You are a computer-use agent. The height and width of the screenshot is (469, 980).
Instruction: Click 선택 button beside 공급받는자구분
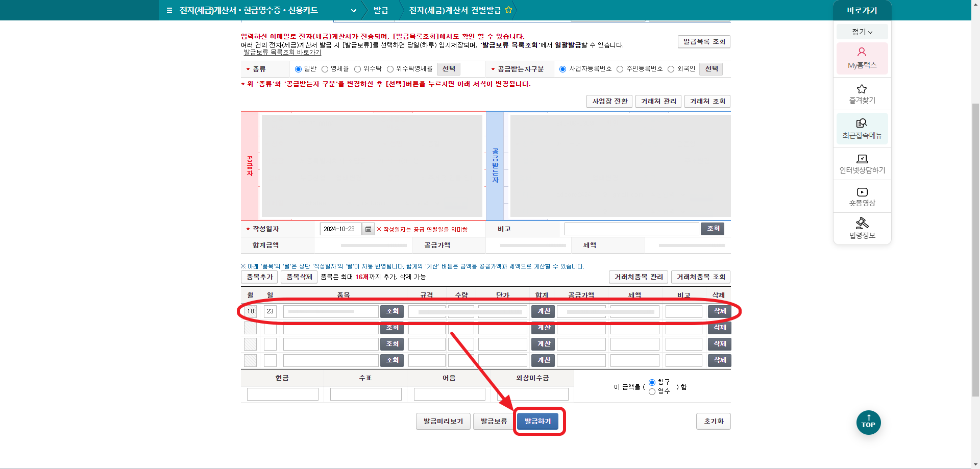coord(711,69)
